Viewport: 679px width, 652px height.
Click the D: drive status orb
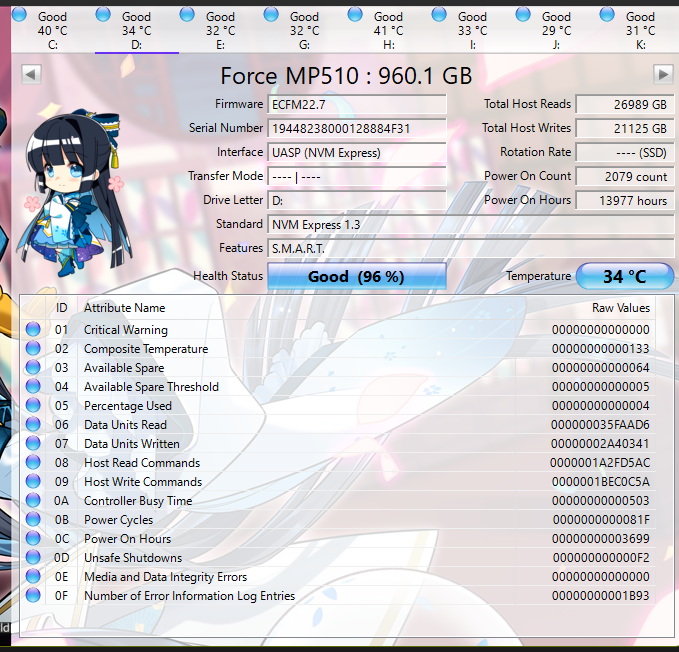pyautogui.click(x=103, y=14)
